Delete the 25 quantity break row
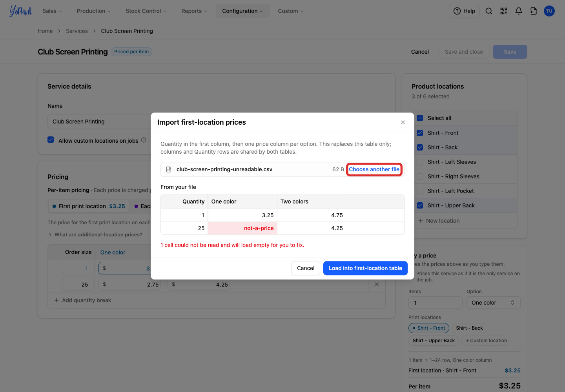565x392 pixels. (377, 284)
